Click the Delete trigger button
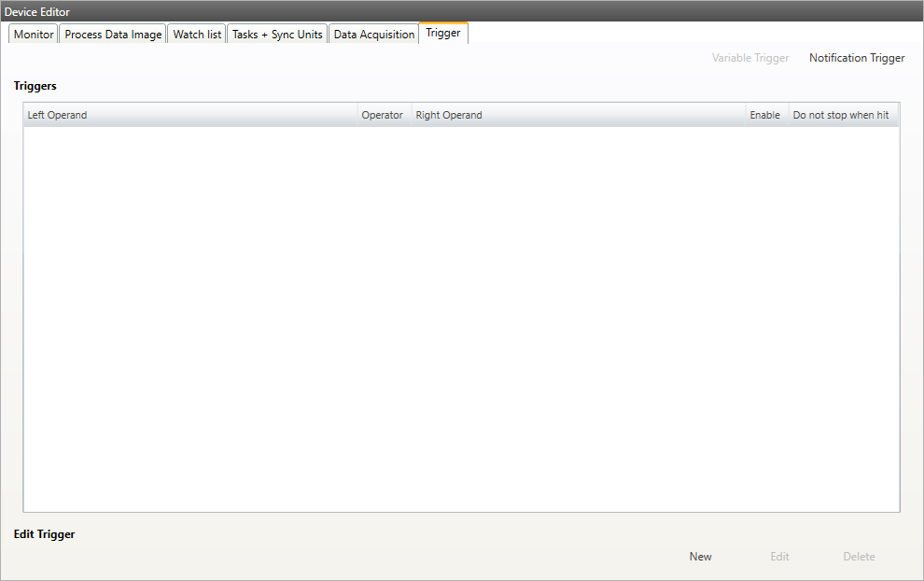 [x=859, y=557]
